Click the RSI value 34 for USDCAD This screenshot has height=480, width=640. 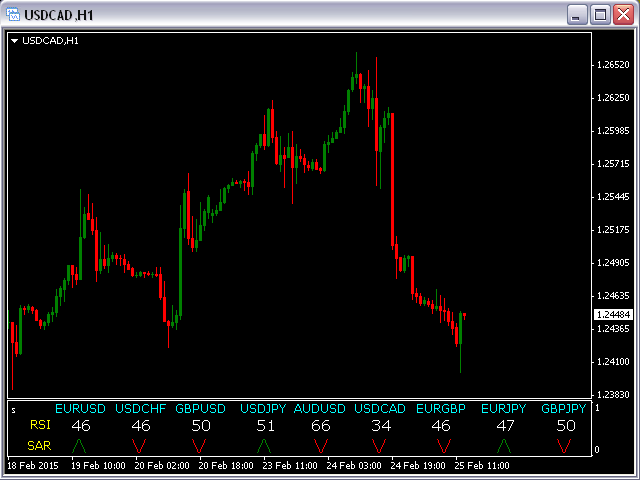380,426
